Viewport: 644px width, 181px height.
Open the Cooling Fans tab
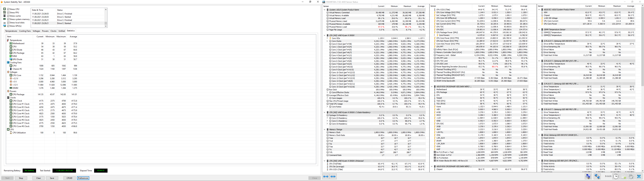tap(25, 31)
